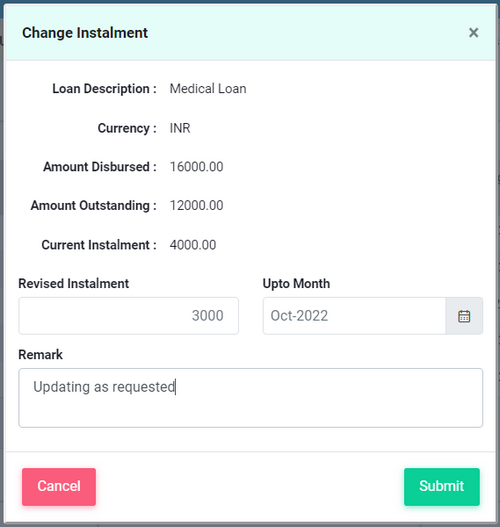Focus the Upto Month date field
This screenshot has height=527, width=500.
click(x=355, y=316)
